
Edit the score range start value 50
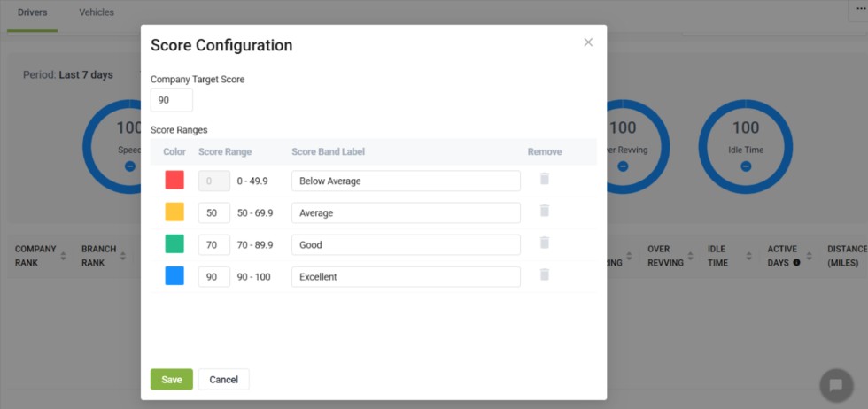pyautogui.click(x=214, y=212)
